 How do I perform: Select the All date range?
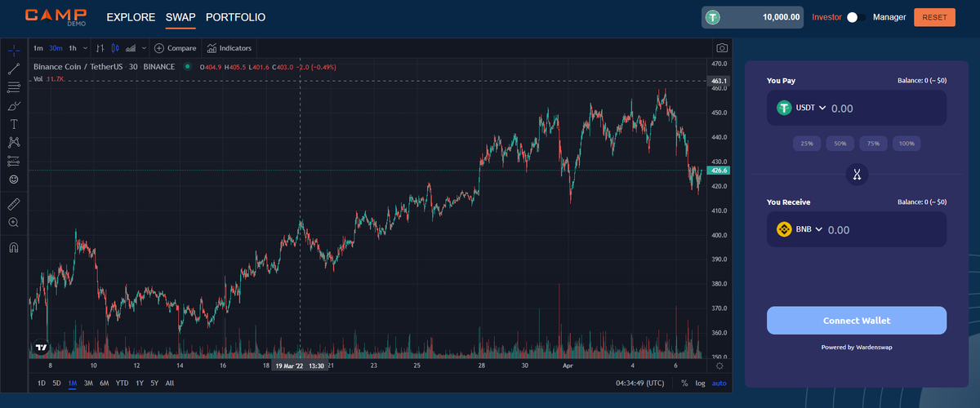pyautogui.click(x=169, y=383)
